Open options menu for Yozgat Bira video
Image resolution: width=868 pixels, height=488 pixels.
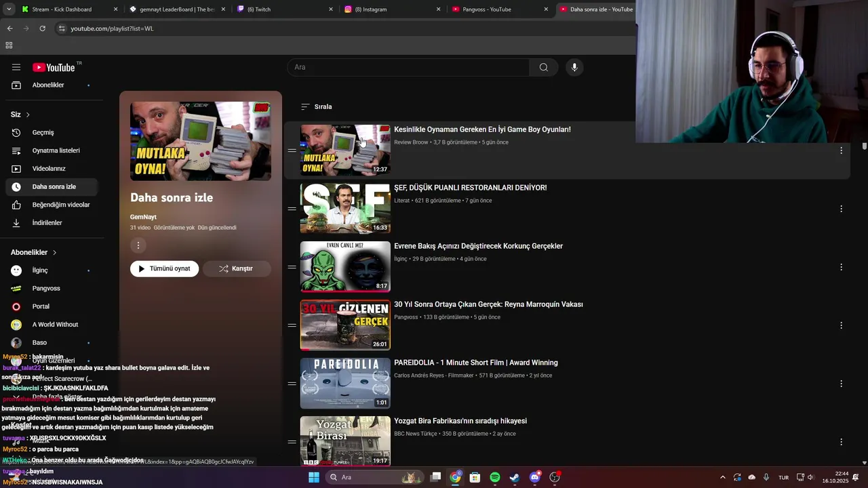point(841,442)
